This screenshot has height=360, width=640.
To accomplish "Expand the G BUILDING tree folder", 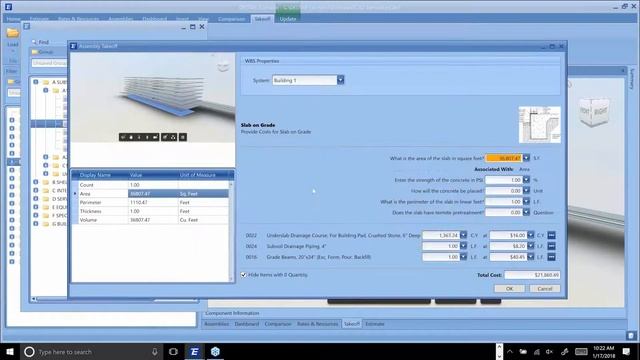I will (36, 224).
